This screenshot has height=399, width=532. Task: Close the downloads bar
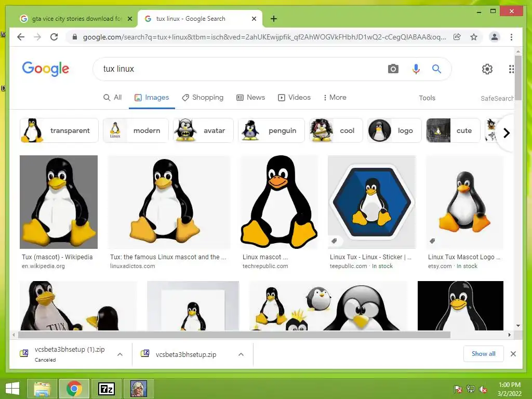pyautogui.click(x=513, y=354)
